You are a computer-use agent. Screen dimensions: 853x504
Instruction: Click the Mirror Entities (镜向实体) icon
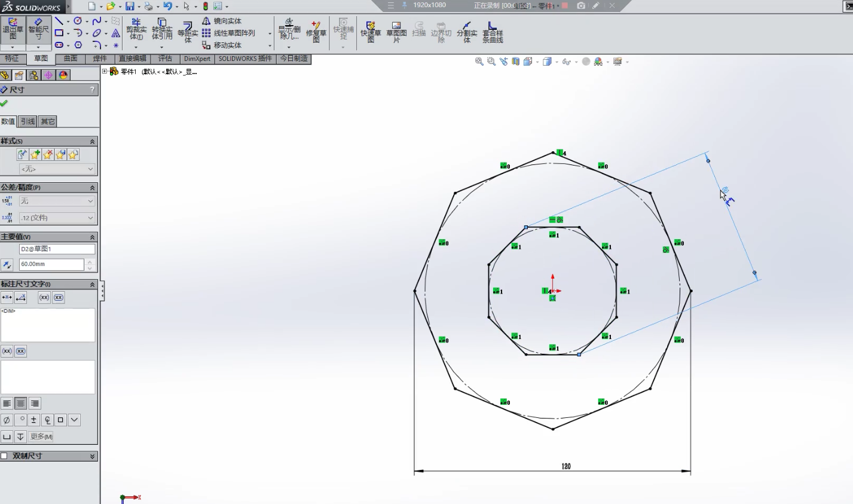tap(206, 21)
